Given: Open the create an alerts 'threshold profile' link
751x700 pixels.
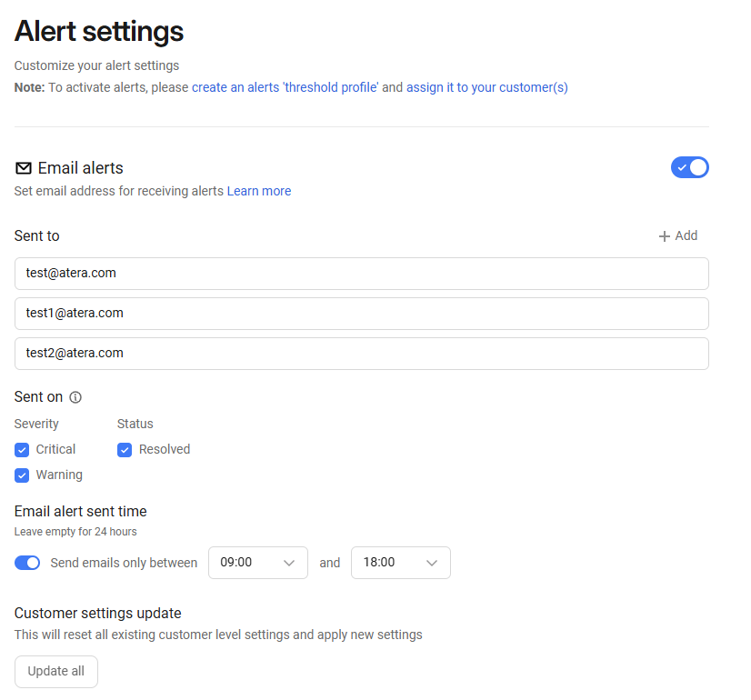Looking at the screenshot, I should click(285, 87).
